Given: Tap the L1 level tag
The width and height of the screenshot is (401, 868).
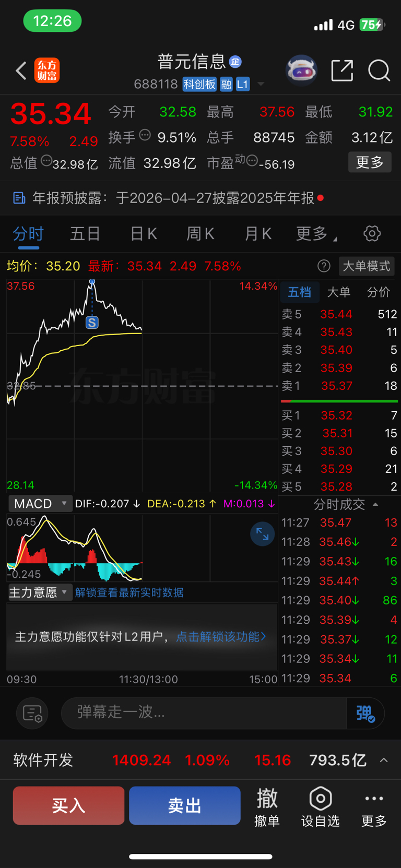Looking at the screenshot, I should 243,85.
